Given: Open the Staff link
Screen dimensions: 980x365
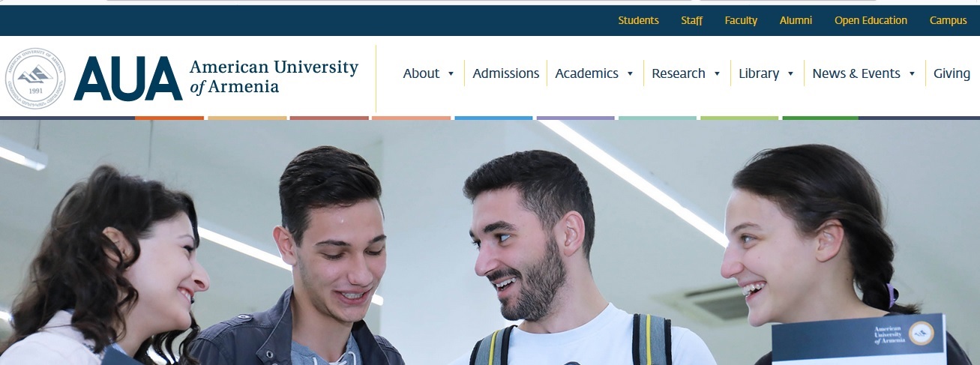Looking at the screenshot, I should tap(691, 20).
